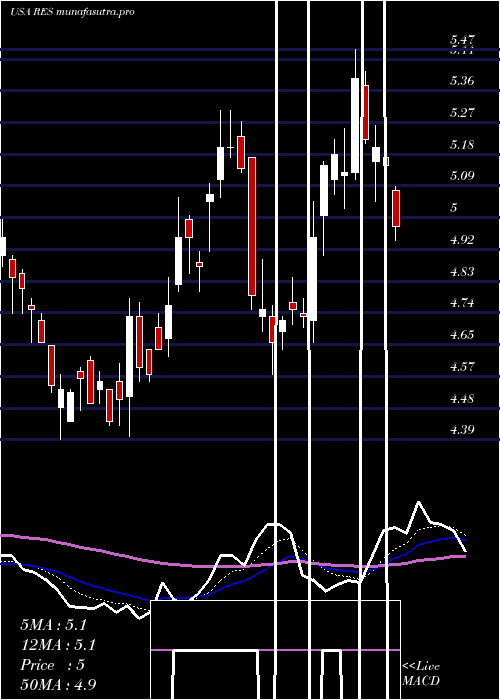500x700 pixels.
Task: Click the 4.48 price axis label
Action: coord(462,398)
